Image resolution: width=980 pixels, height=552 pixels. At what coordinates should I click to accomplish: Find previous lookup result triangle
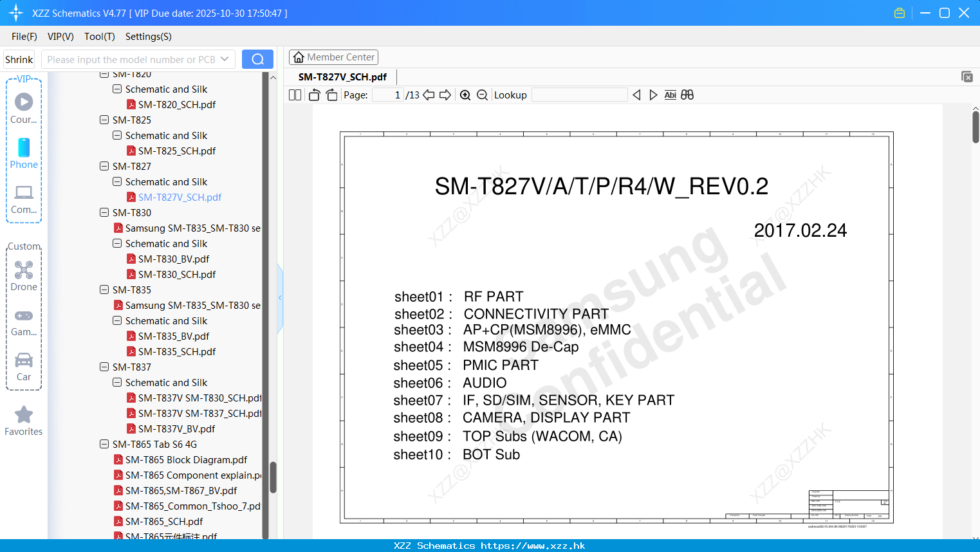point(636,95)
